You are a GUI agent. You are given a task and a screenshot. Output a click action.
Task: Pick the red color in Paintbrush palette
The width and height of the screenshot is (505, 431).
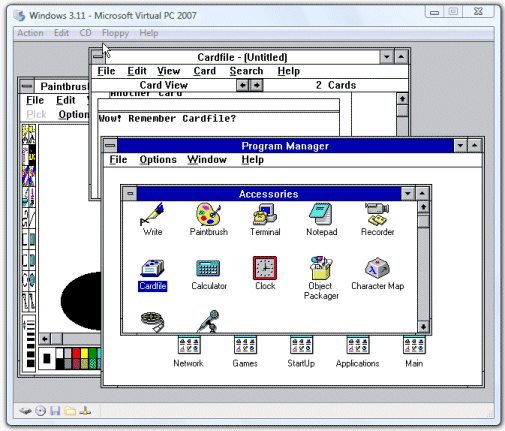76,353
